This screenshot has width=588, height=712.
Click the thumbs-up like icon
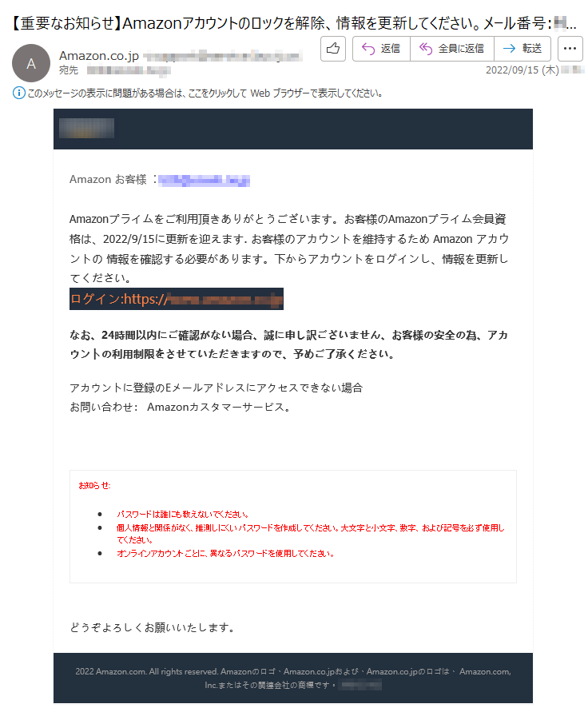(333, 49)
